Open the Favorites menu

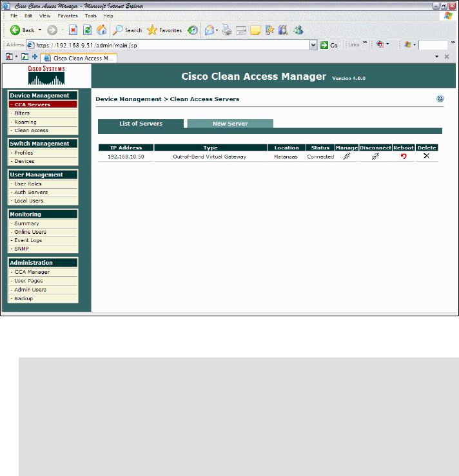pyautogui.click(x=68, y=16)
